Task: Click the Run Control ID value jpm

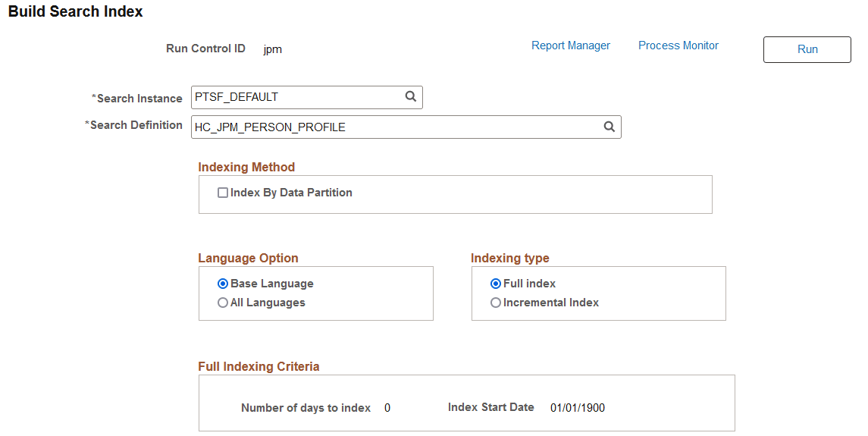Action: click(x=273, y=49)
